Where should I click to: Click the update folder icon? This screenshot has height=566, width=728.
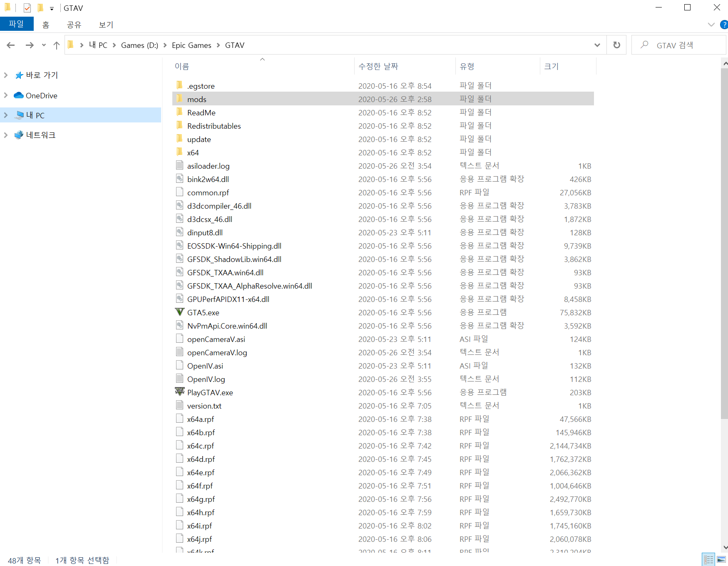point(179,139)
